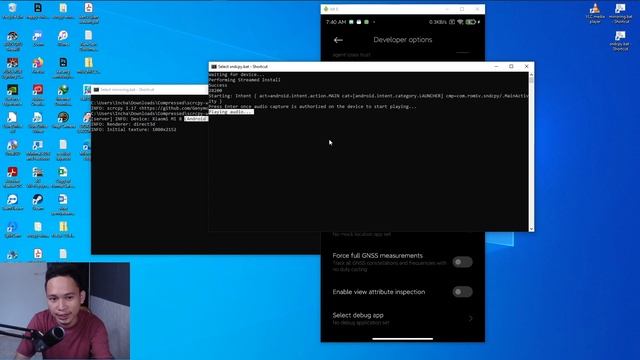Viewport: 640px width, 360px height.
Task: Tap the Wi-Fi icon in phone status bar
Action: point(460,22)
